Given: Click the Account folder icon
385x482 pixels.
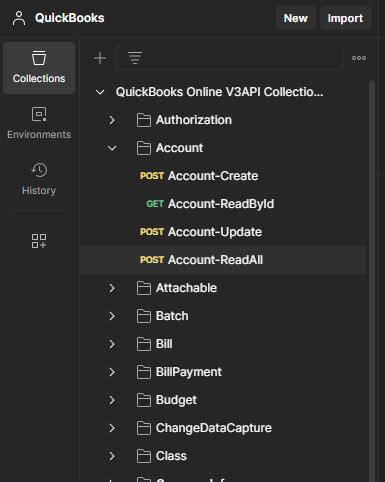Looking at the screenshot, I should [x=144, y=148].
